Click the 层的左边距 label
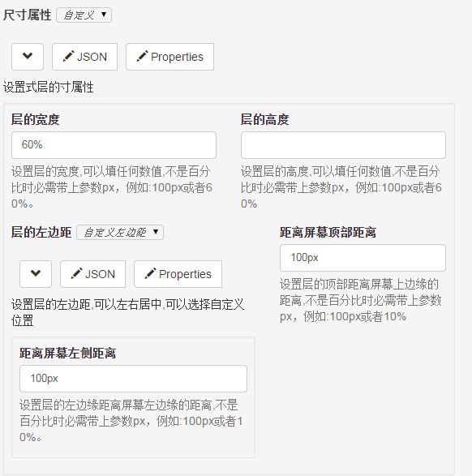Viewport: 472px width, 476px height. [41, 232]
